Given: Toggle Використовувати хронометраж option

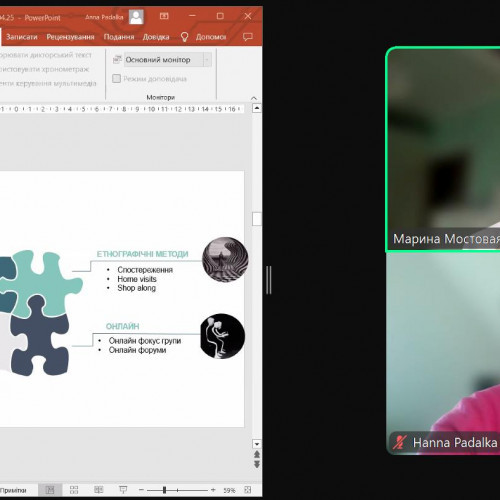Looking at the screenshot, I should [44, 69].
